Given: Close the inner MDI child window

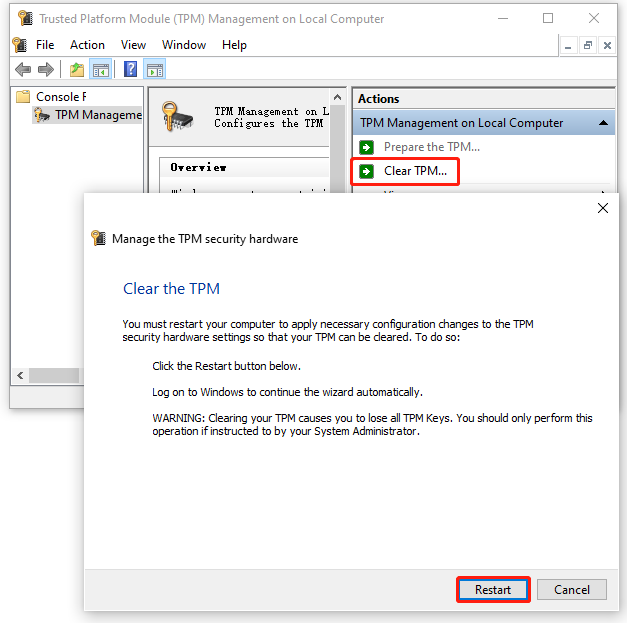Looking at the screenshot, I should (607, 46).
